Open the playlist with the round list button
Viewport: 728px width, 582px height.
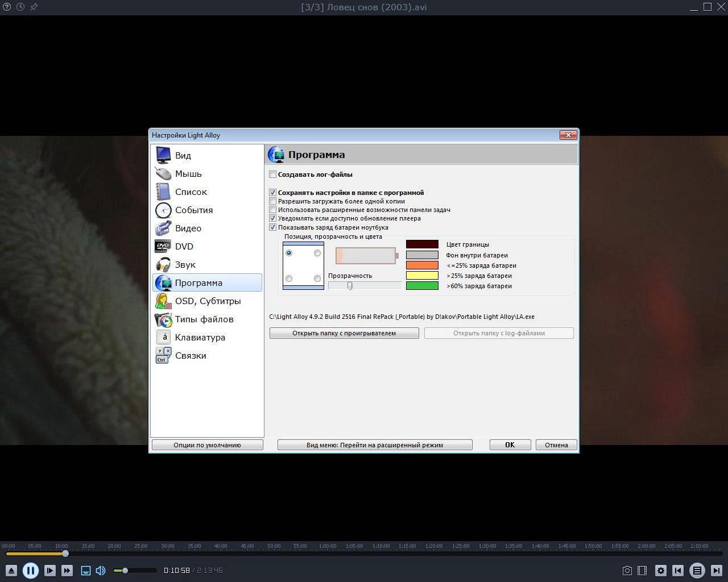click(697, 571)
